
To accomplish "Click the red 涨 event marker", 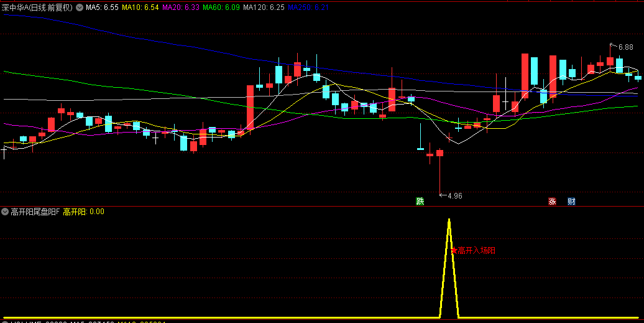I will (552, 201).
